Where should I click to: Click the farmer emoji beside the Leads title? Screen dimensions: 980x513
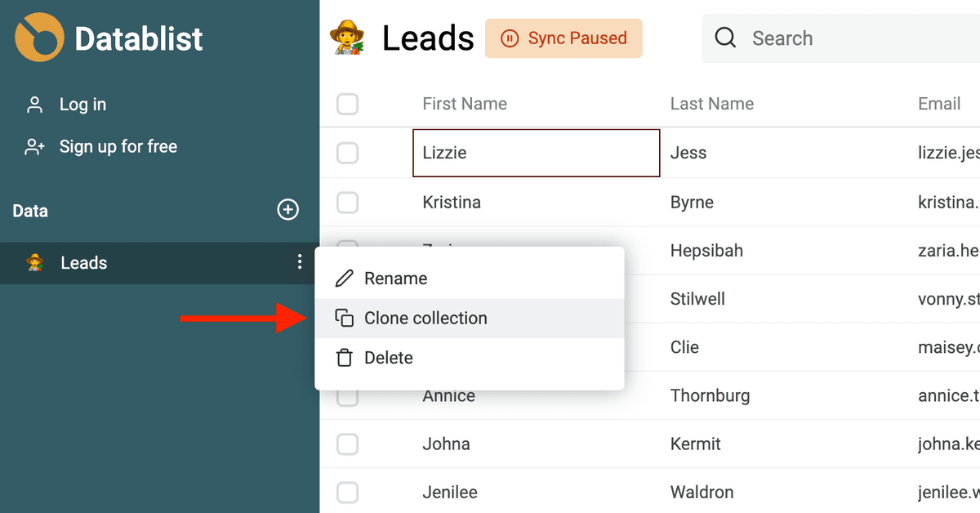point(349,38)
